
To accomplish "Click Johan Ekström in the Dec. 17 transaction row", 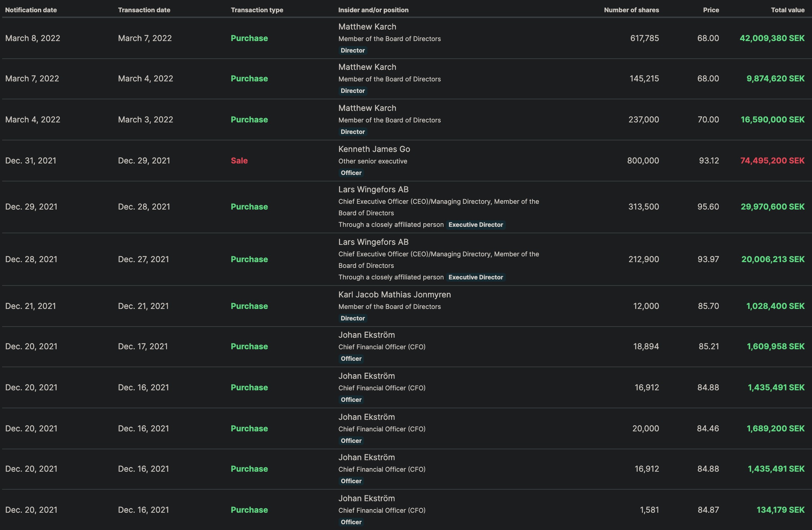I will [366, 335].
